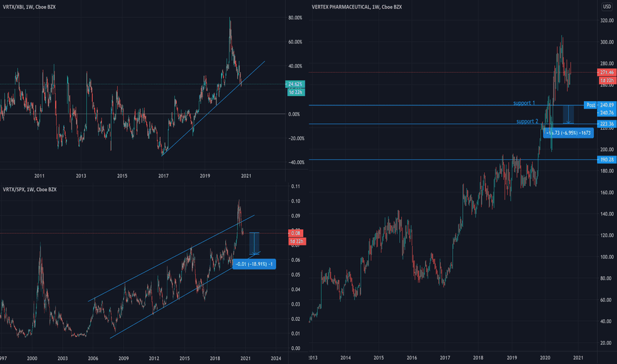The image size is (617, 364).
Task: Click the 0.00% axis label
Action: click(x=295, y=114)
